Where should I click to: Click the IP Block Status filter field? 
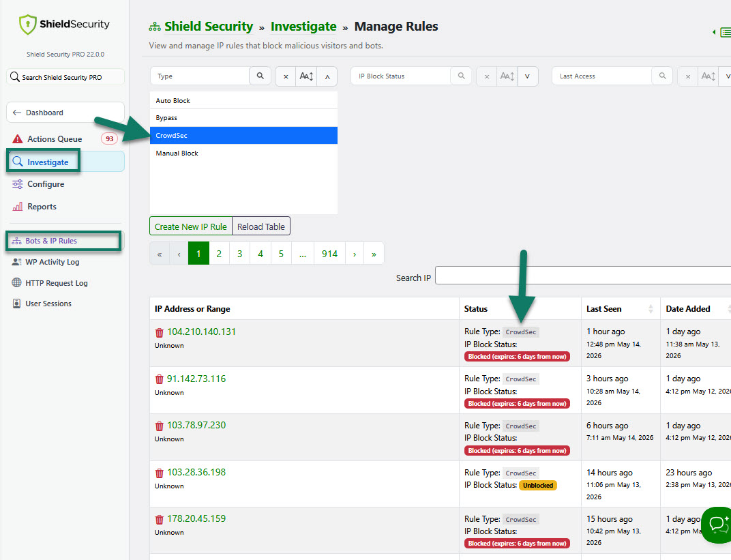point(401,76)
